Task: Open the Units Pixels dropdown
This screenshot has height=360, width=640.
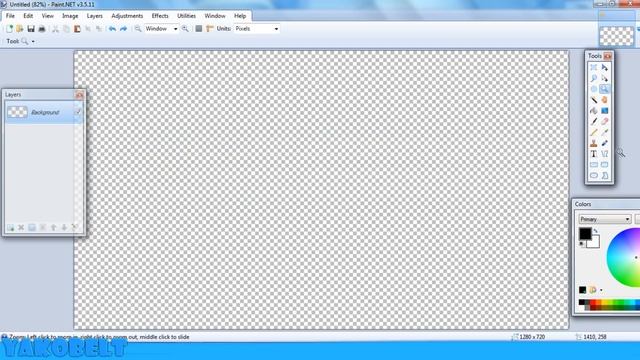Action: click(257, 29)
